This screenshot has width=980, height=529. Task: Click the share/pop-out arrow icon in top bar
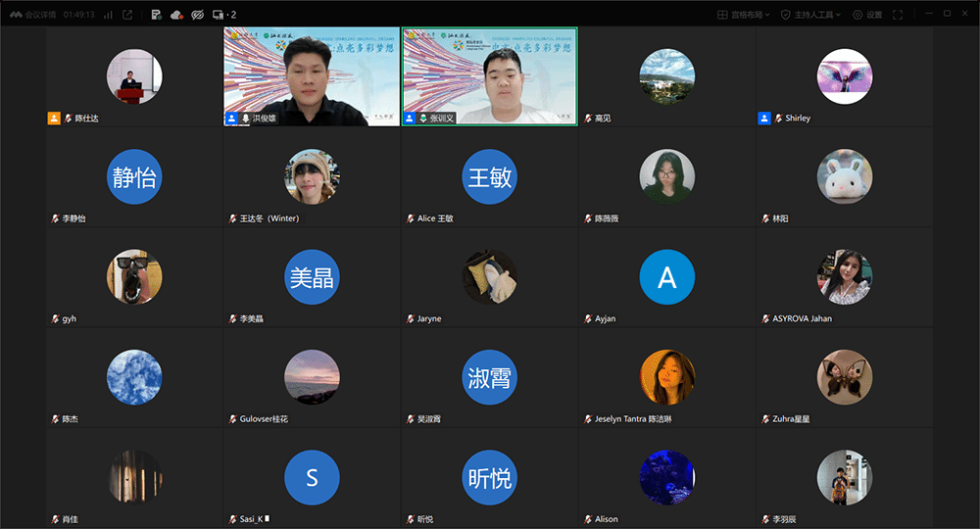[x=127, y=15]
